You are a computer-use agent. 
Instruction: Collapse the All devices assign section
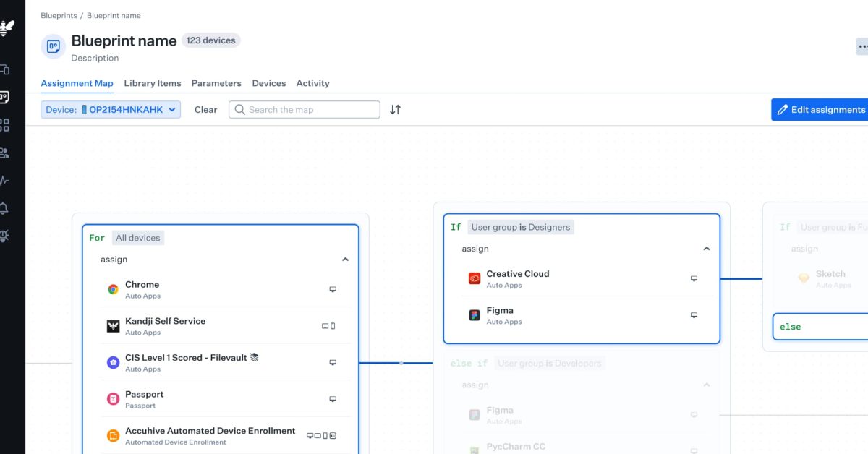[x=345, y=260]
